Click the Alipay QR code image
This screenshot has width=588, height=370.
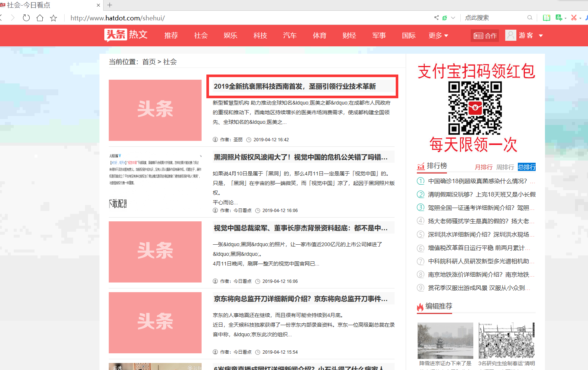click(x=475, y=108)
